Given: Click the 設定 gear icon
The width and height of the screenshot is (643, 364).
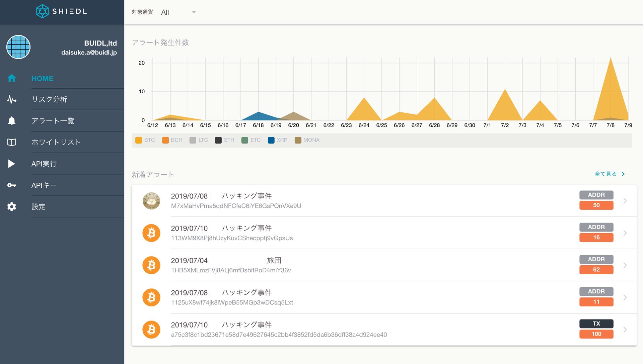Looking at the screenshot, I should 12,206.
